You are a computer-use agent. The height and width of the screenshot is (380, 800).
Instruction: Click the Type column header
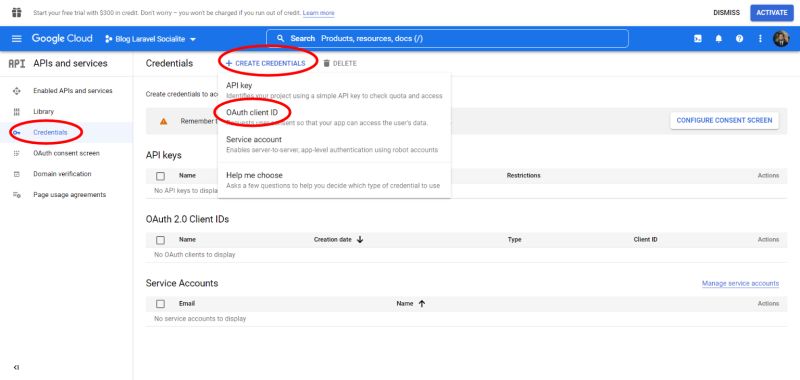(x=514, y=239)
